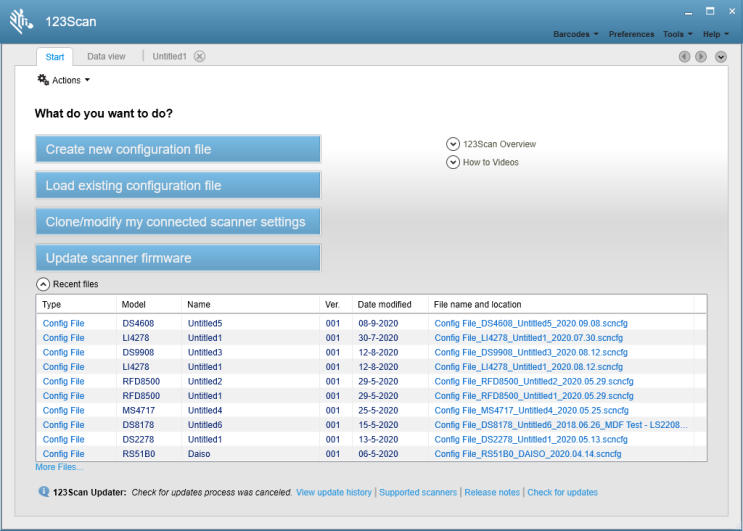The image size is (743, 531).
Task: Open the More Files link
Action: 59,467
